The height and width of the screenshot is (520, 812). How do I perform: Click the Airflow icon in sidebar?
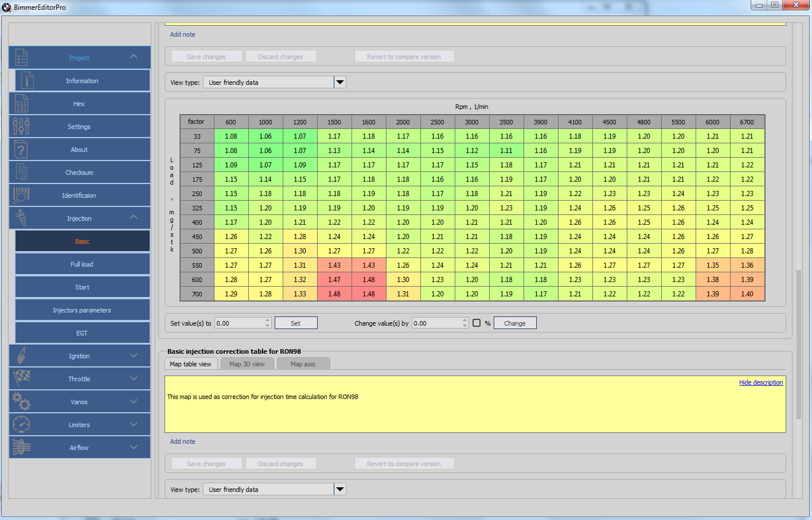tap(21, 448)
